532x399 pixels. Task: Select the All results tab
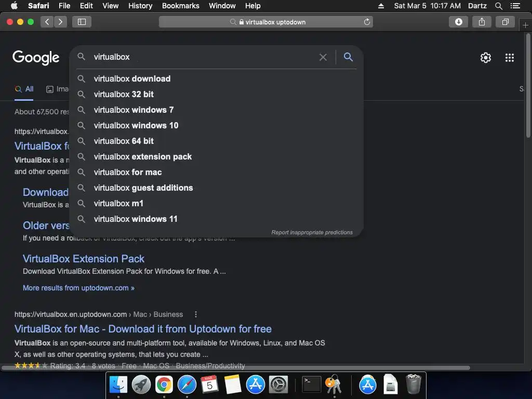(24, 89)
